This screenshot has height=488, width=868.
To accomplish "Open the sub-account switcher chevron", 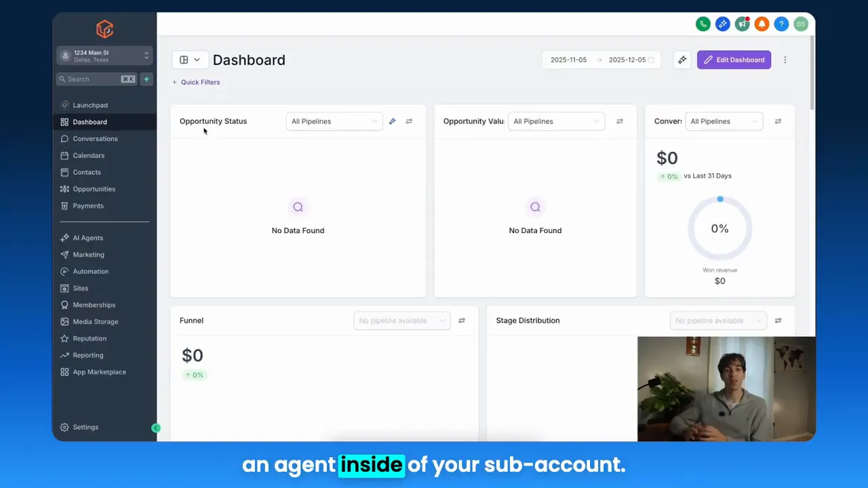I will [146, 56].
